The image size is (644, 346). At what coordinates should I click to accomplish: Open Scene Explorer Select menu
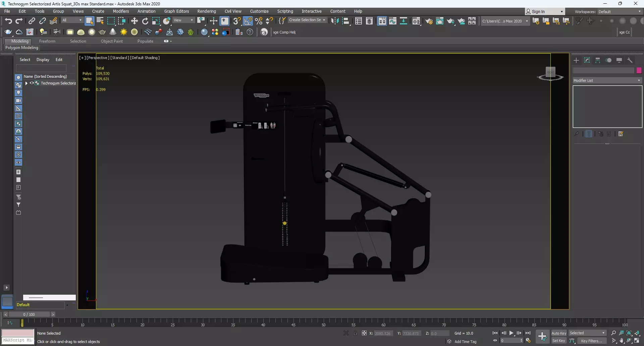(25, 60)
